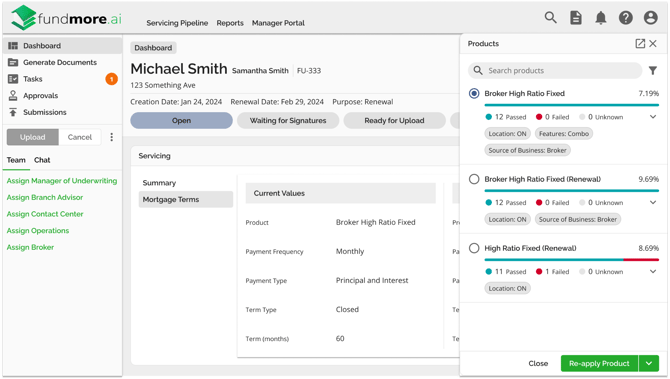The width and height of the screenshot is (670, 379).
Task: Click the Cancel button
Action: pos(80,137)
